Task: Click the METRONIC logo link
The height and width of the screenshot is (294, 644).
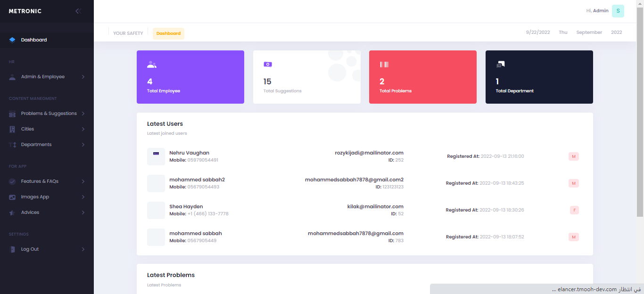Action: 25,11
